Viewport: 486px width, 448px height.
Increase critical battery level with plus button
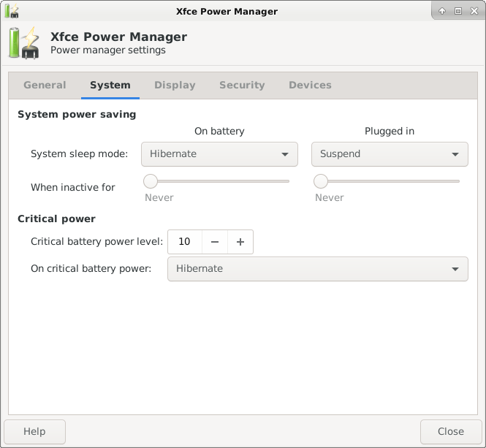pos(240,242)
